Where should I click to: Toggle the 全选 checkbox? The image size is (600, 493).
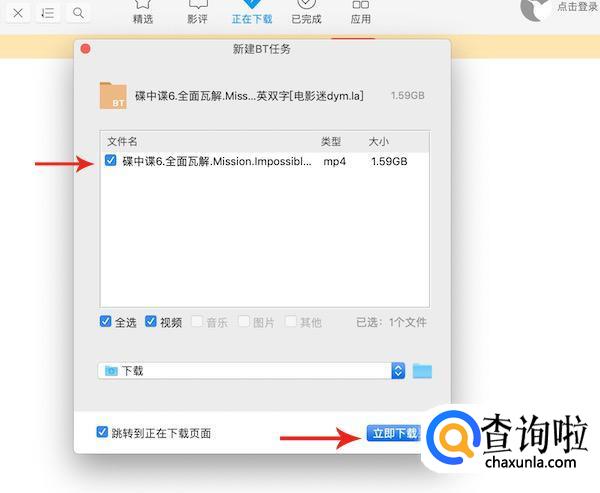click(x=105, y=321)
